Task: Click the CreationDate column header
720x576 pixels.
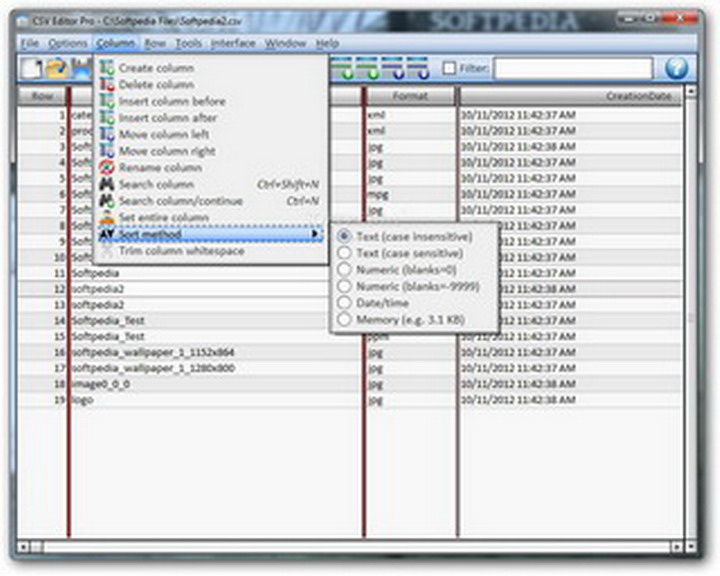Action: tap(571, 96)
